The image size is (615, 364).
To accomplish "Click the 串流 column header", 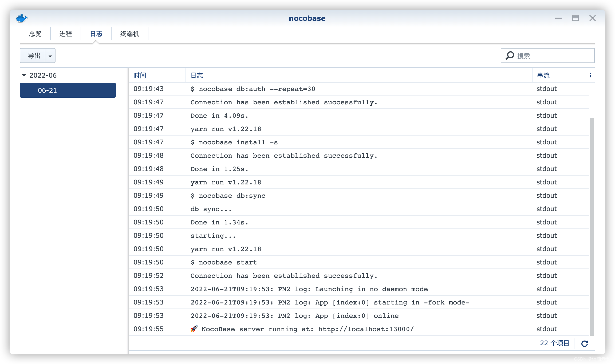I will pyautogui.click(x=543, y=75).
